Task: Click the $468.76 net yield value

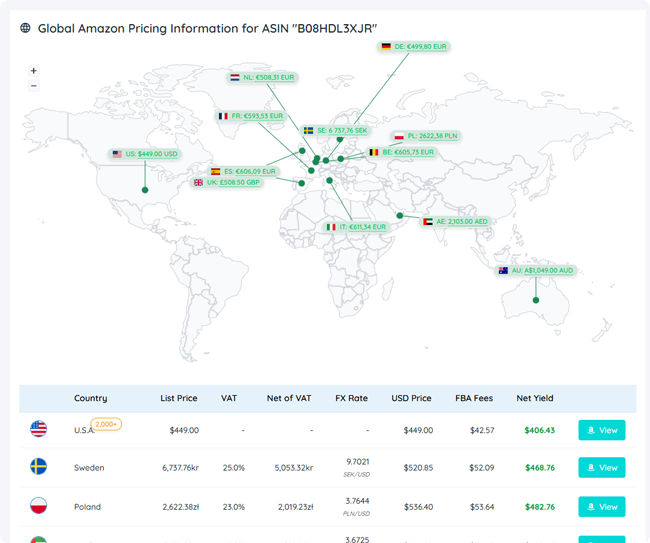Action: pos(540,468)
